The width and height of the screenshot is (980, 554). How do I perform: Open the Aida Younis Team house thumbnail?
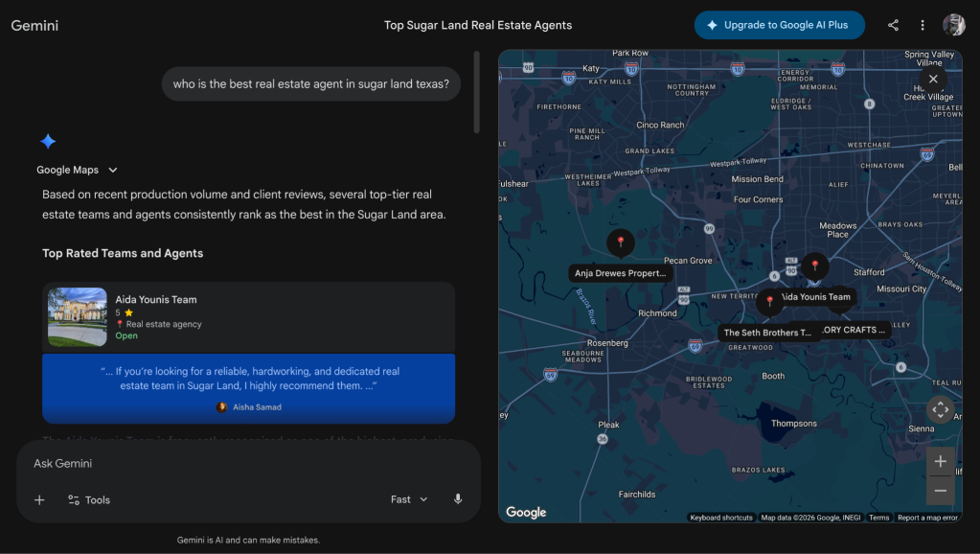(x=78, y=317)
